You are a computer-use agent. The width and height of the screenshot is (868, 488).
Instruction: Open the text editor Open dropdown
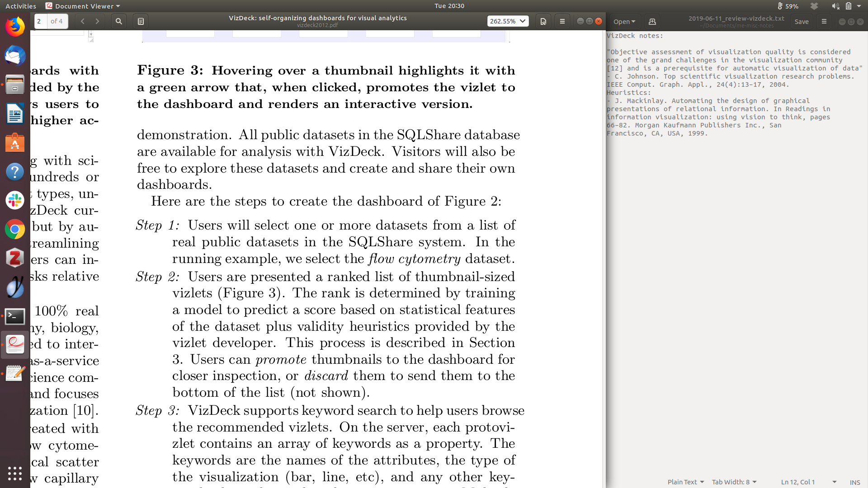click(x=624, y=21)
